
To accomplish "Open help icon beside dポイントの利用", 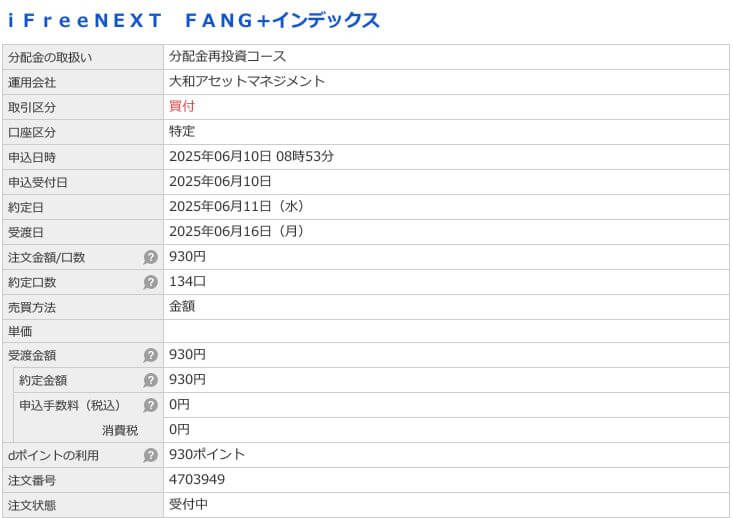I will [151, 455].
